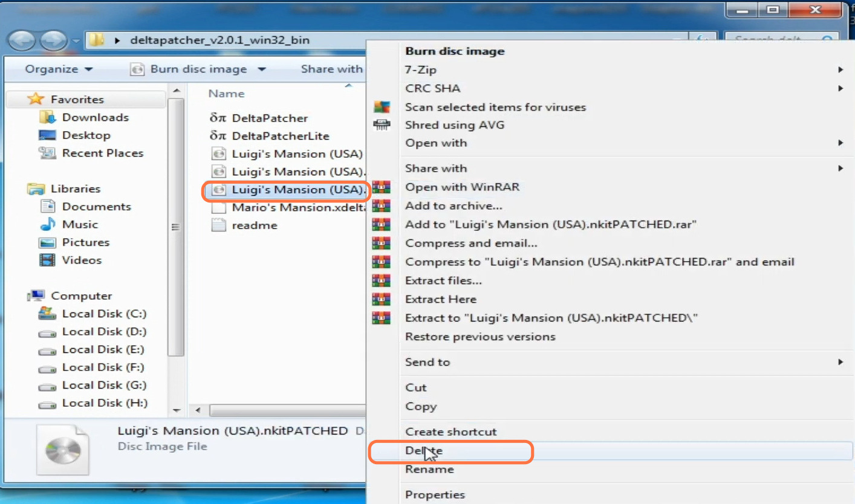
Task: Click the Burn disc image toolbar button
Action: coord(189,69)
